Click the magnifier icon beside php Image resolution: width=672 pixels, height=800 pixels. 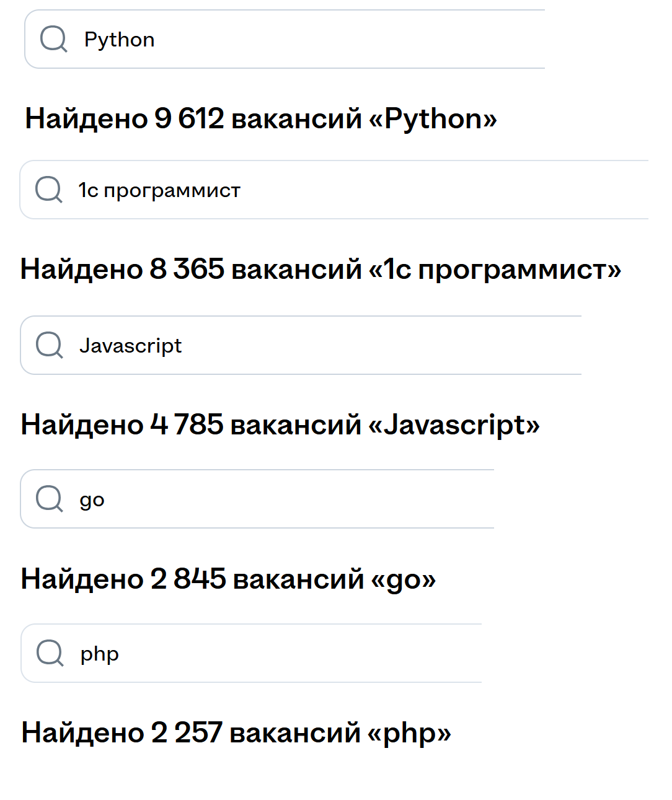tap(50, 653)
